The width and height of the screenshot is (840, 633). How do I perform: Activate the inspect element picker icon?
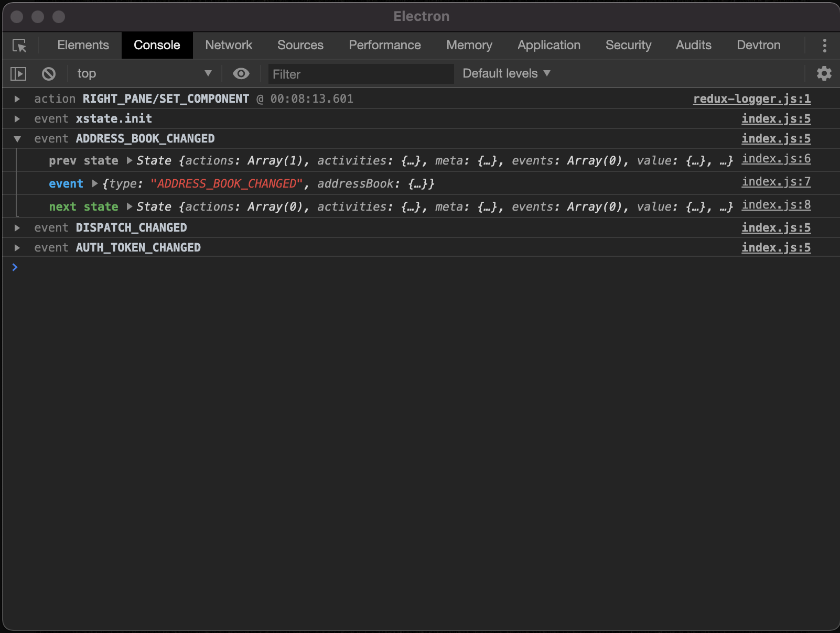[19, 46]
